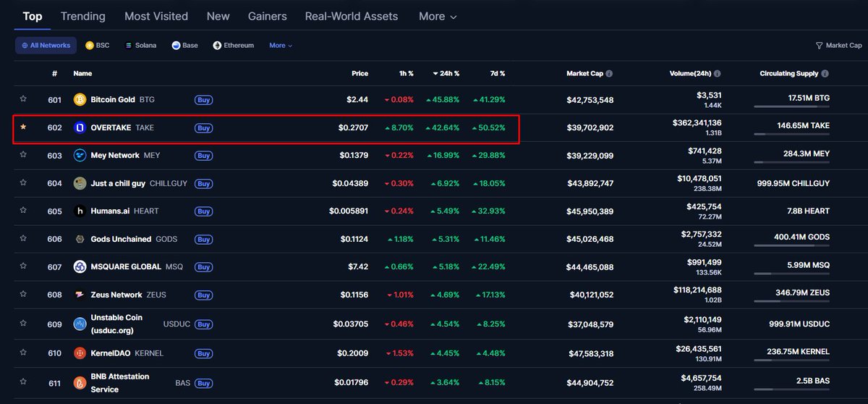Screen dimensions: 868x404
Task: Click the Bitcoin Gold coin logo
Action: click(x=80, y=100)
